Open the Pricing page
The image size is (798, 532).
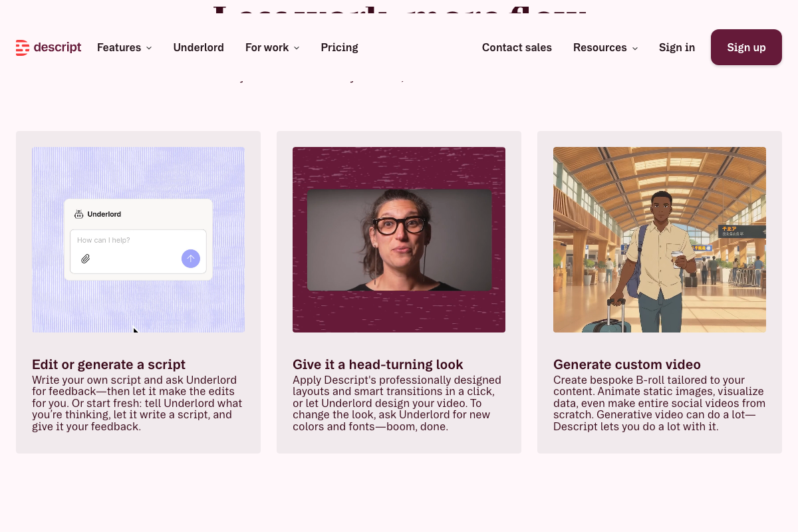[339, 47]
